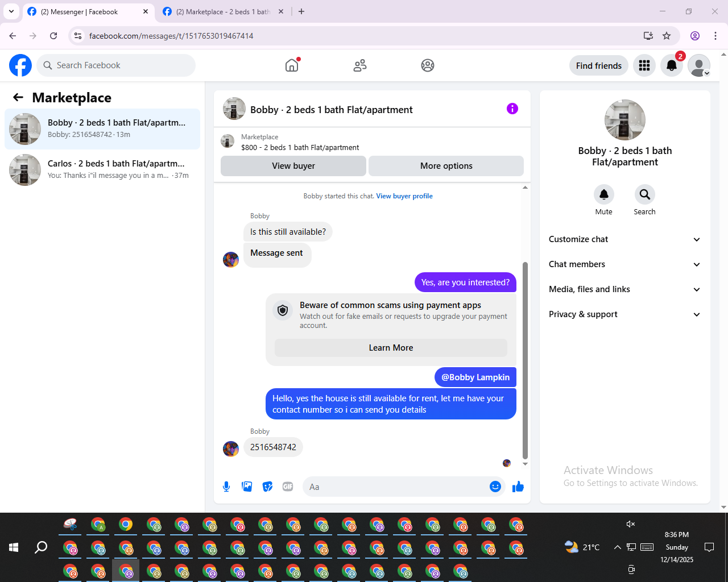Open a new browser tab
Viewport: 728px width, 582px height.
click(x=301, y=11)
